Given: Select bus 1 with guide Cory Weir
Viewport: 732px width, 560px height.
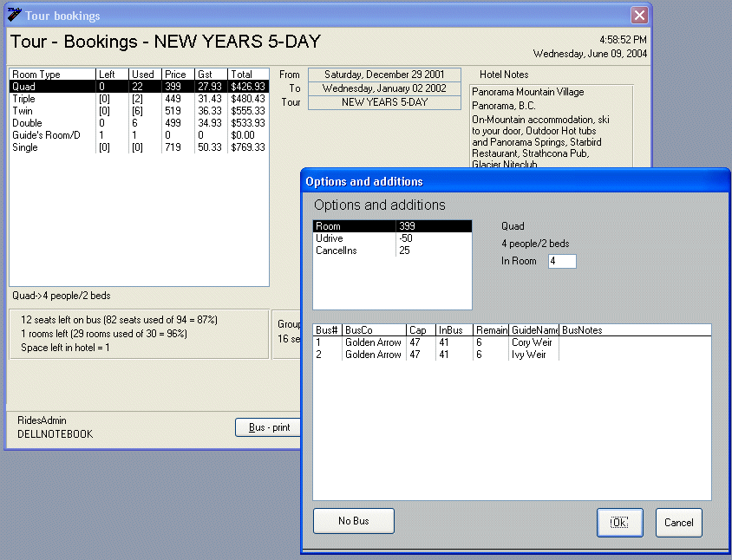Looking at the screenshot, I should [x=512, y=342].
